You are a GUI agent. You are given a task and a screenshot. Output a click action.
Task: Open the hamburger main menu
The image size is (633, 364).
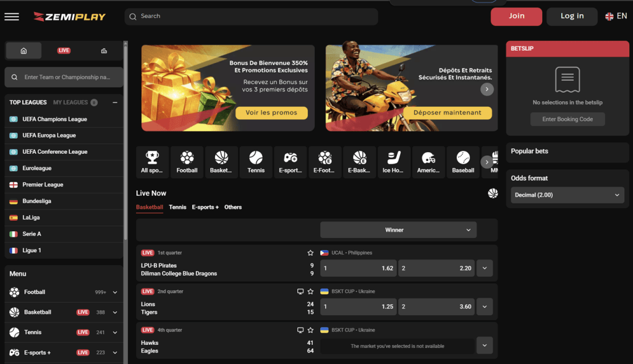(12, 17)
